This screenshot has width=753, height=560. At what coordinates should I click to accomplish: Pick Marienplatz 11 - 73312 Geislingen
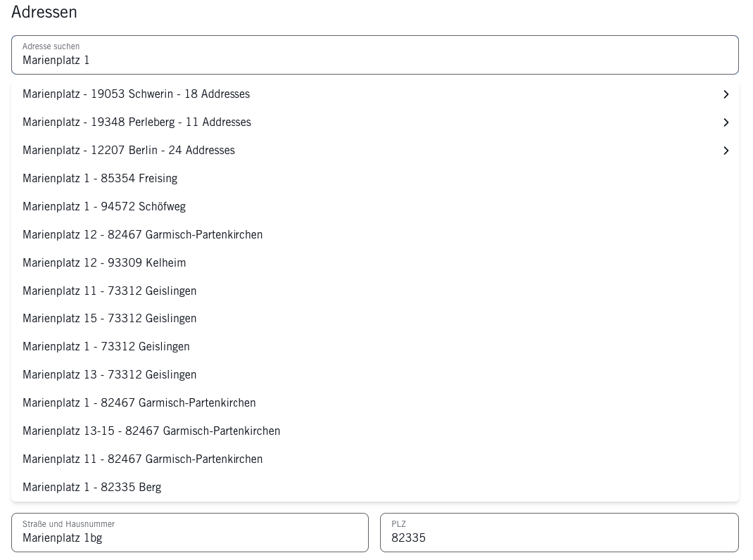(x=109, y=291)
